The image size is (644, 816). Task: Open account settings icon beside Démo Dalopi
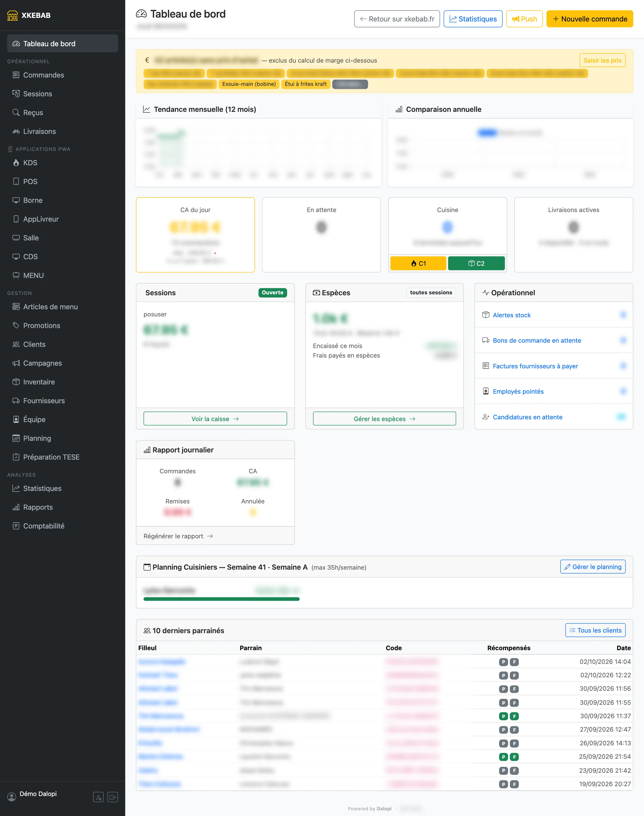[98, 797]
